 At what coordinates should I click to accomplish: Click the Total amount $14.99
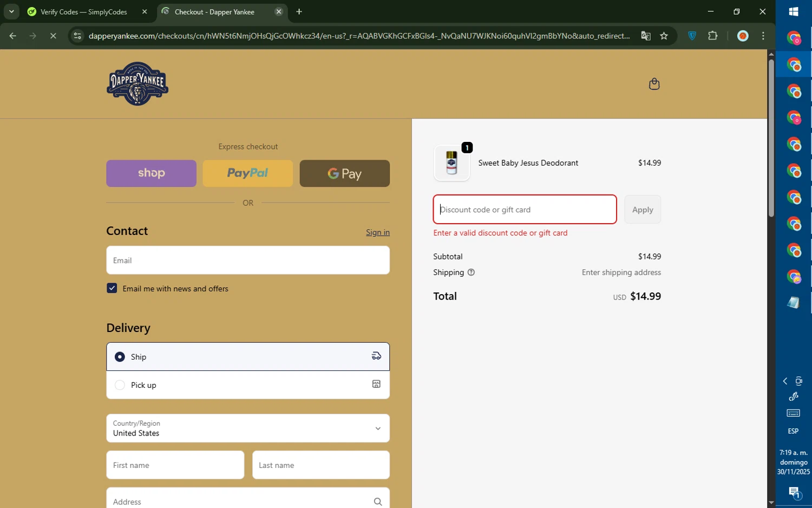645,296
